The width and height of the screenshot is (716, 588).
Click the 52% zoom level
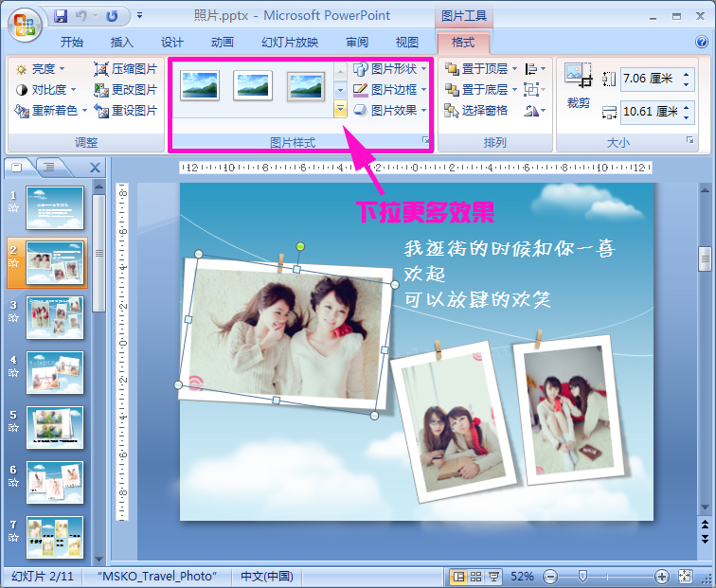pyautogui.click(x=522, y=577)
